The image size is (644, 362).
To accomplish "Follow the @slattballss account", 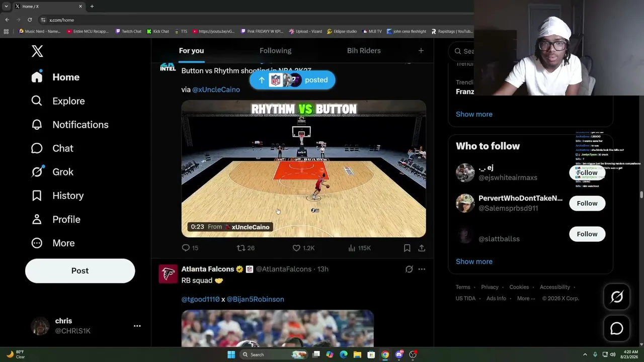I will pyautogui.click(x=587, y=234).
